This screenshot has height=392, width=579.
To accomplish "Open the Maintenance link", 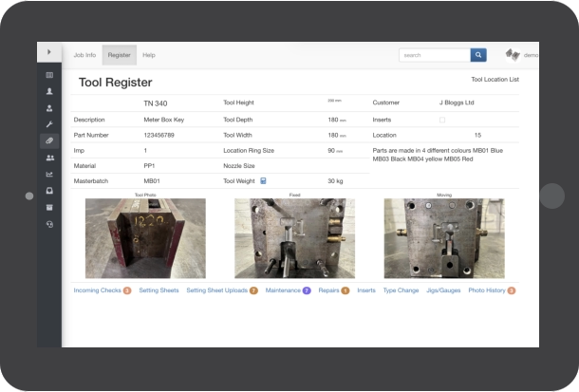I will [283, 290].
